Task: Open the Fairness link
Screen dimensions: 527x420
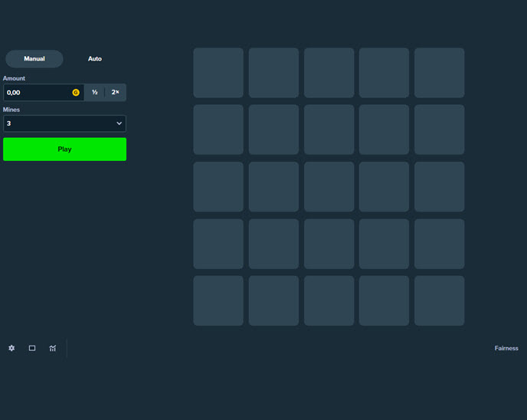Action: tap(506, 348)
